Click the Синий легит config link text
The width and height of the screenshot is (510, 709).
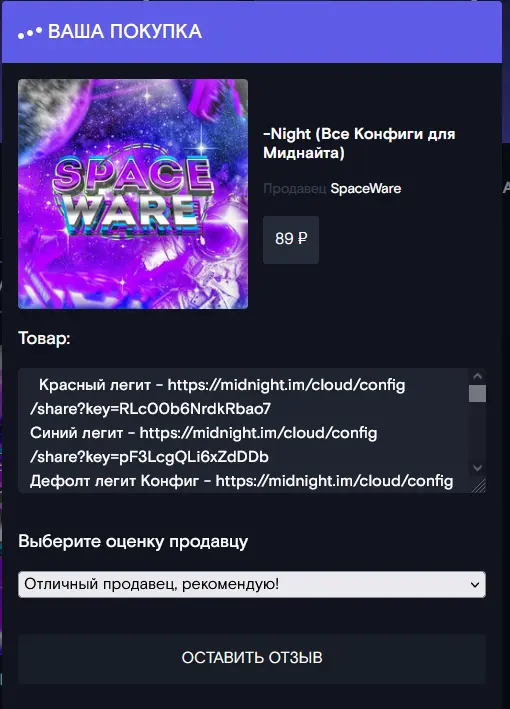click(258, 433)
